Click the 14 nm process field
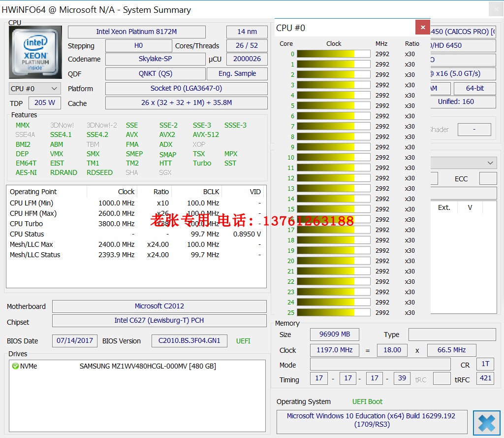The width and height of the screenshot is (504, 438). (x=247, y=32)
